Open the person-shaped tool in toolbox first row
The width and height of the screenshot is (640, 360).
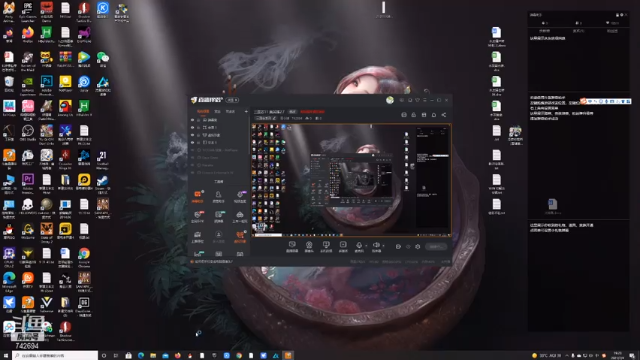(218, 196)
